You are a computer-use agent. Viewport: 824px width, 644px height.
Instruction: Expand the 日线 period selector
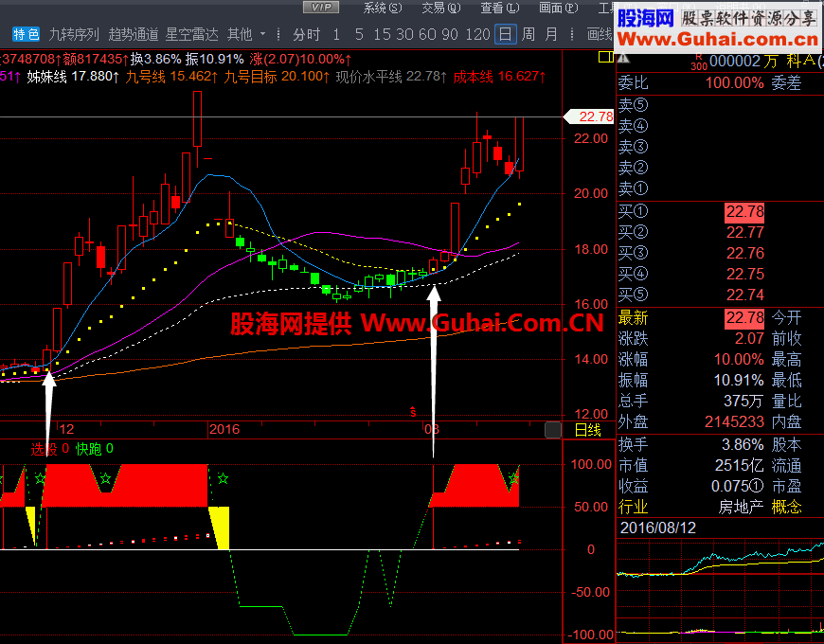pyautogui.click(x=589, y=428)
